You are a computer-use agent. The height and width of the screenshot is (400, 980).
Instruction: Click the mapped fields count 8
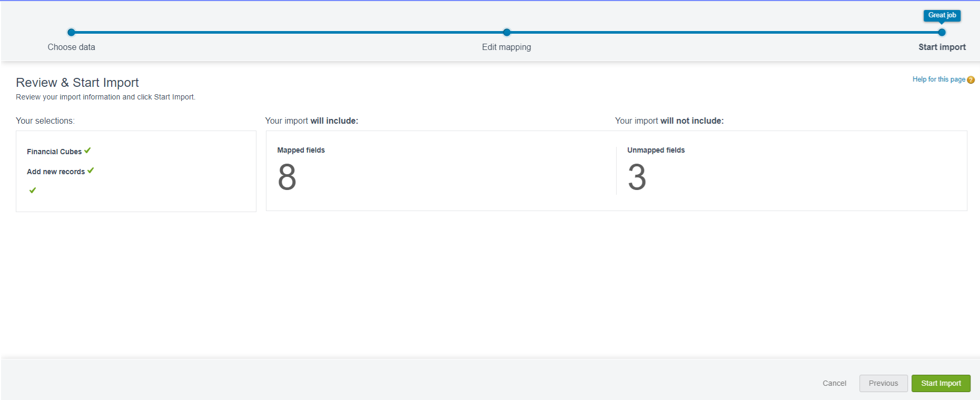[287, 177]
